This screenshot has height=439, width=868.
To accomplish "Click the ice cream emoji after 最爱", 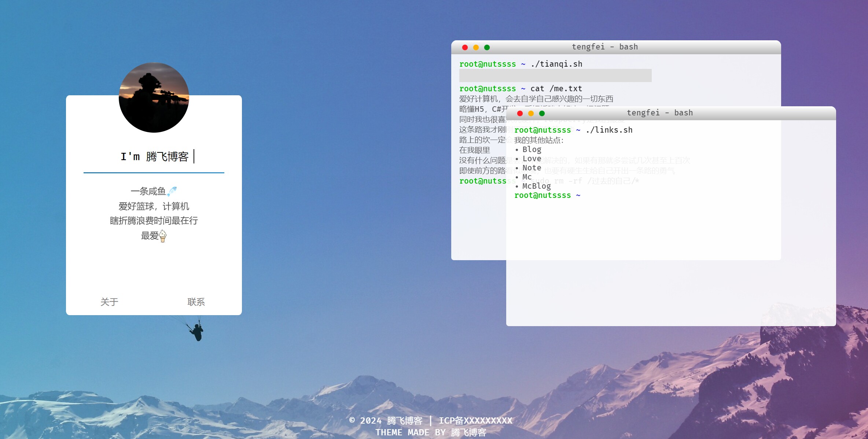I will pyautogui.click(x=163, y=236).
